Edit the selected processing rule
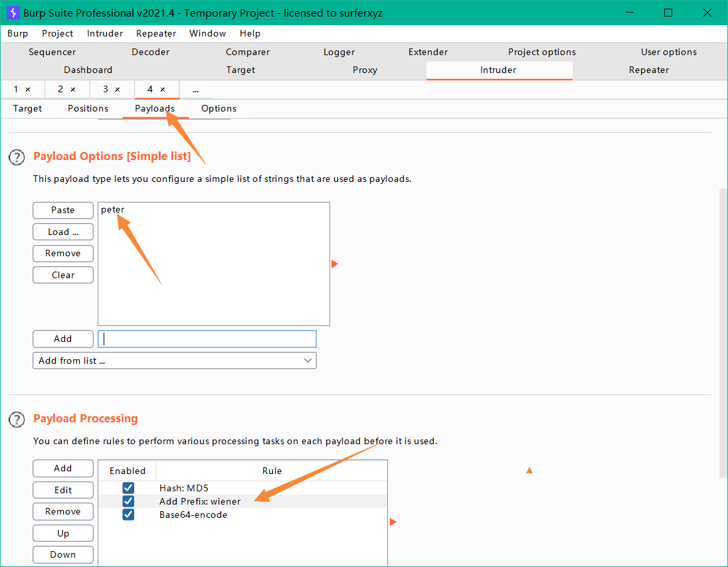The height and width of the screenshot is (567, 728). (x=63, y=490)
